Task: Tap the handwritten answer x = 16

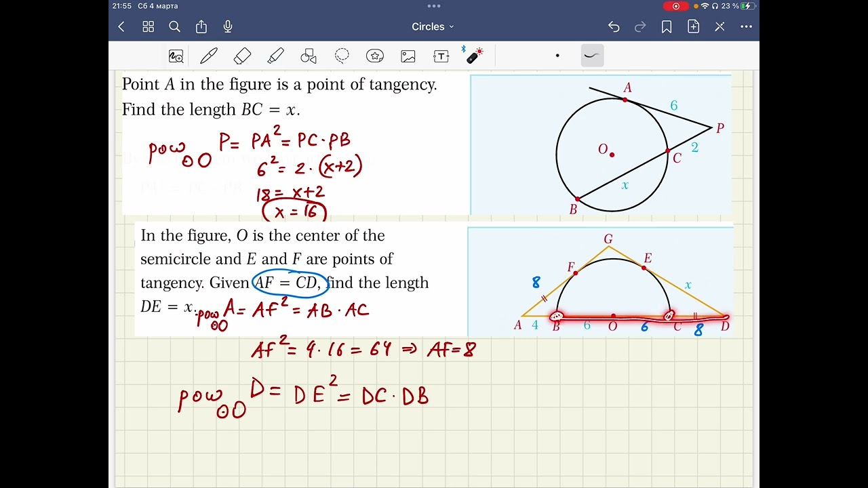Action: pos(294,211)
